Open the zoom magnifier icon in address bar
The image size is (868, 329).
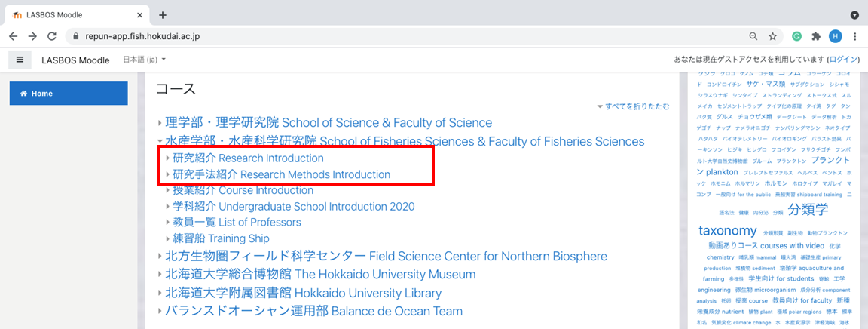pyautogui.click(x=753, y=36)
